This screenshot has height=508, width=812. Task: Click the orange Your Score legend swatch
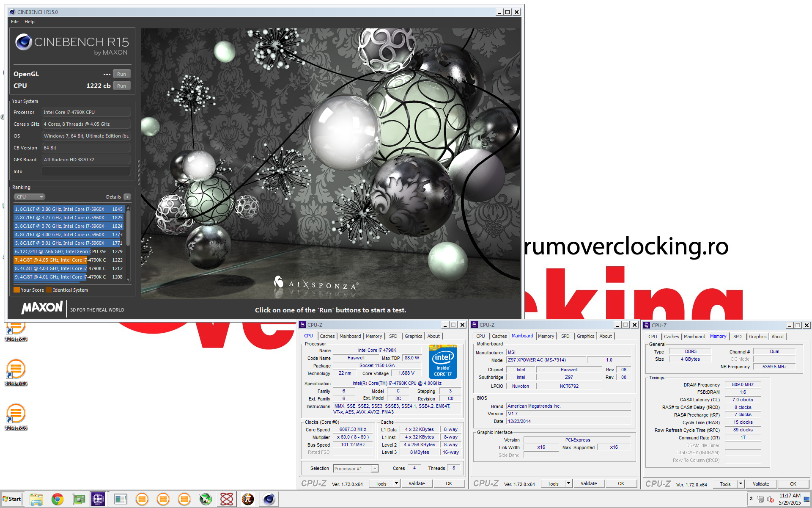coord(17,290)
